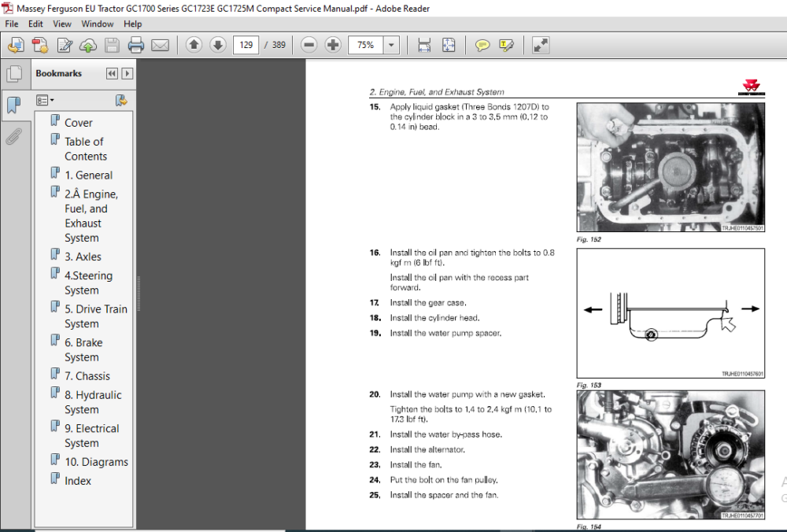The width and height of the screenshot is (787, 532).
Task: Click the "Install the alternator" step text
Action: coord(427,449)
